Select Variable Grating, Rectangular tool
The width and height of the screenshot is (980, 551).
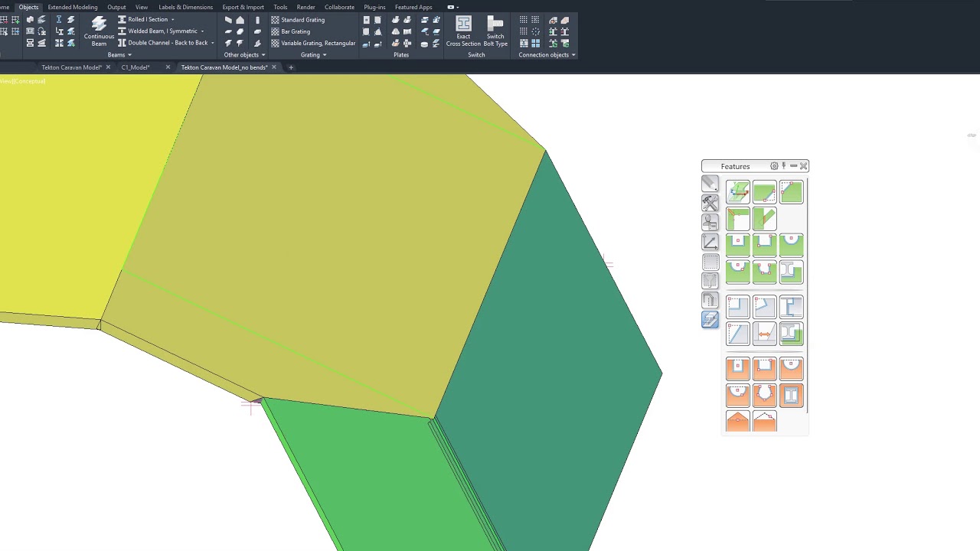(313, 43)
